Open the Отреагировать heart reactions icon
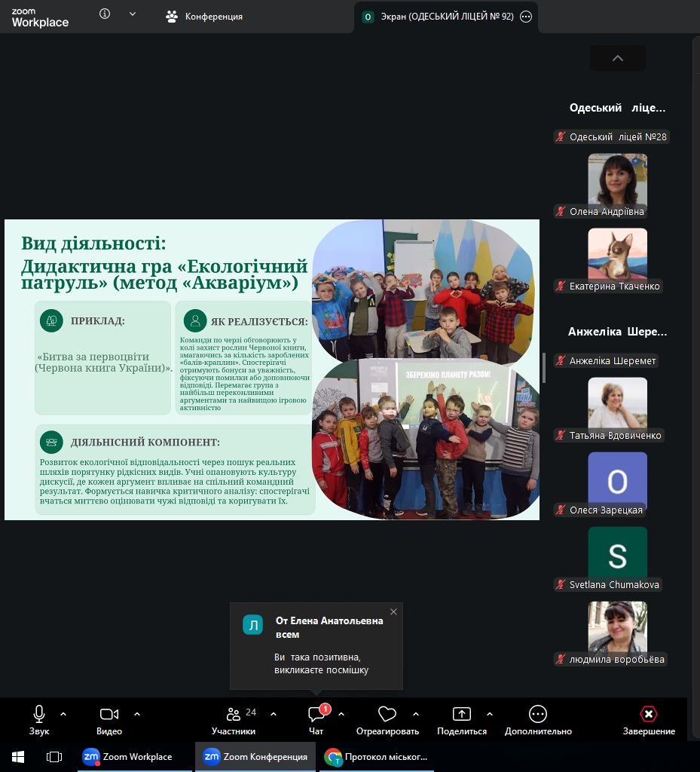This screenshot has width=700, height=772. click(387, 714)
